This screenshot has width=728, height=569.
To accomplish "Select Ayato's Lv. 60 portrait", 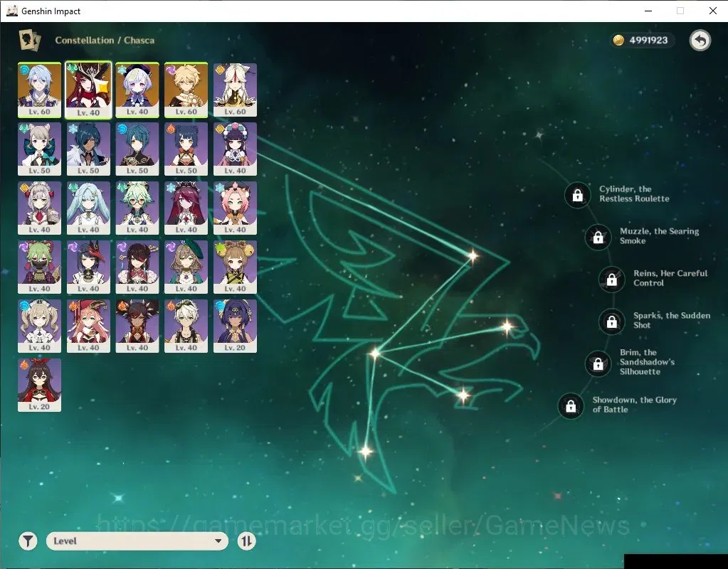I will [39, 90].
